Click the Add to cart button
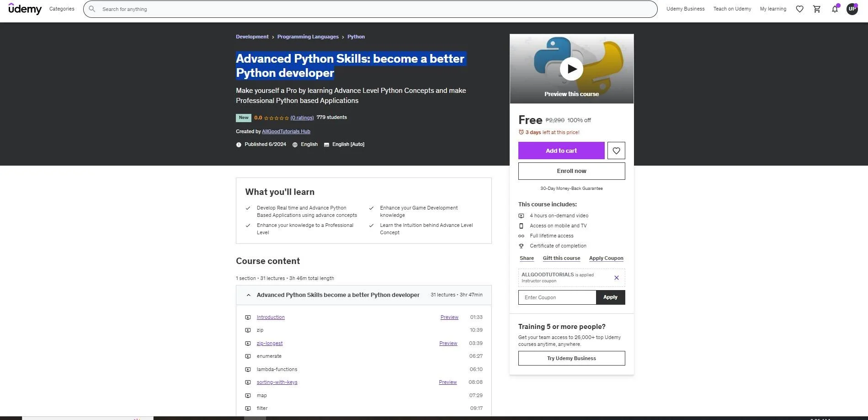Screen dimensions: 868x420 pyautogui.click(x=561, y=151)
